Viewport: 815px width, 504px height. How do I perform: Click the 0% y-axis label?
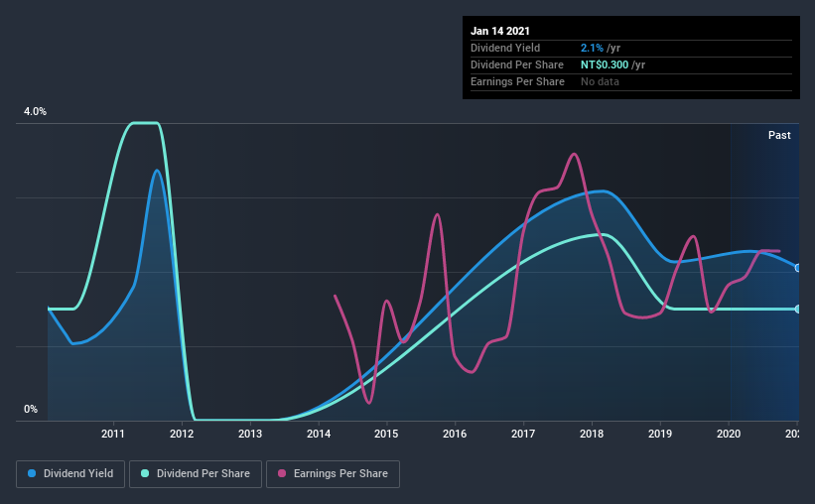pyautogui.click(x=31, y=410)
